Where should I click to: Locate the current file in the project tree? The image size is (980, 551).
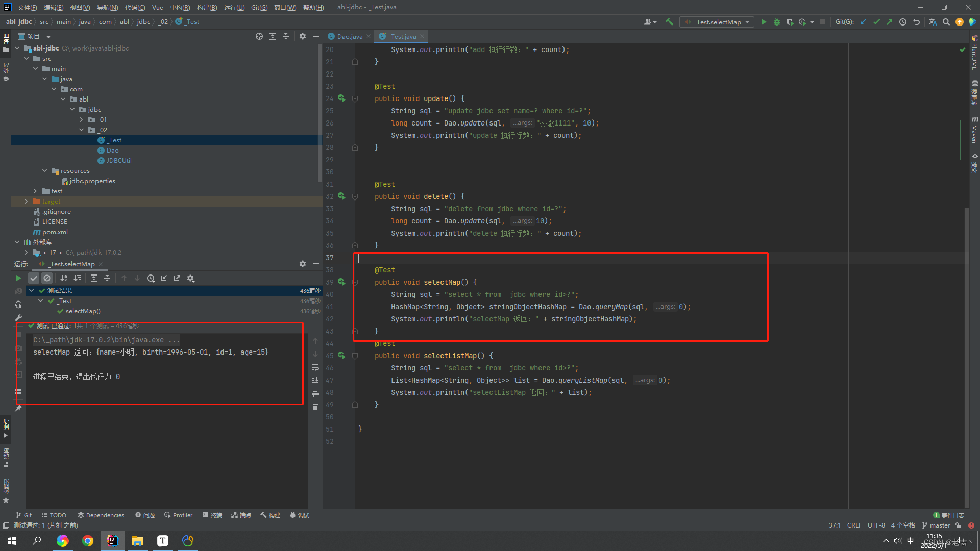tap(259, 36)
